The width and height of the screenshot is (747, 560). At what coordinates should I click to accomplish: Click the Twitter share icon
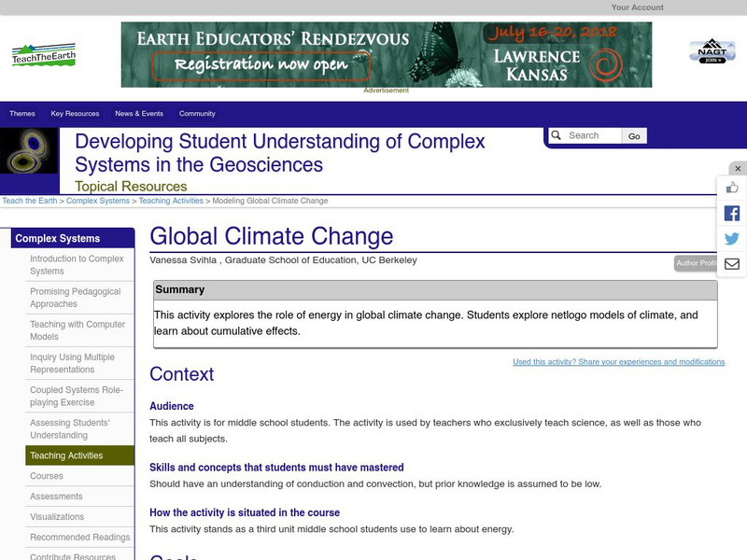[732, 239]
